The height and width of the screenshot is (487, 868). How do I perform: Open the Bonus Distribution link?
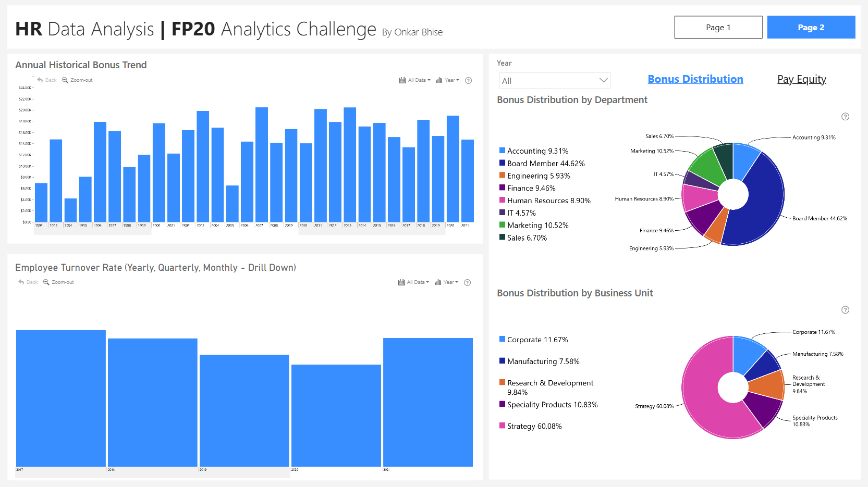click(x=695, y=79)
